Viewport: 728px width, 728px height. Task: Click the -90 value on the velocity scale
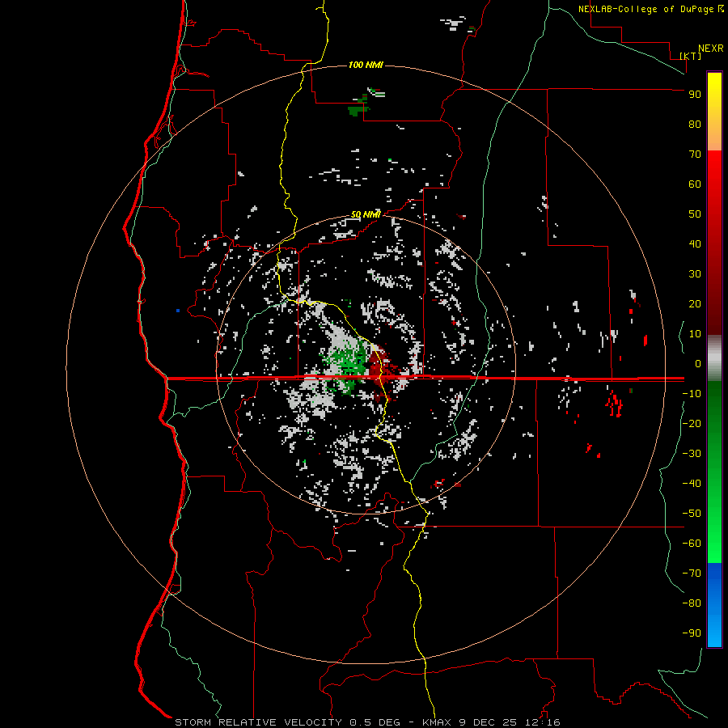pyautogui.click(x=692, y=633)
